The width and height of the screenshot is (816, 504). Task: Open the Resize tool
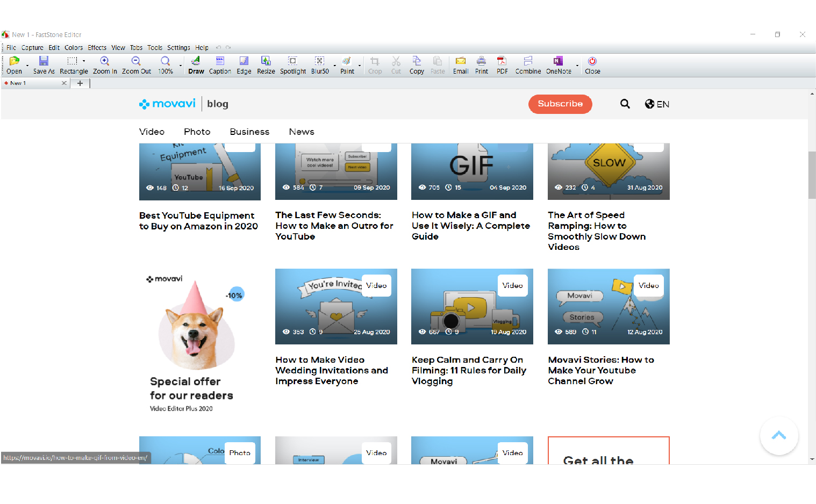coord(266,65)
